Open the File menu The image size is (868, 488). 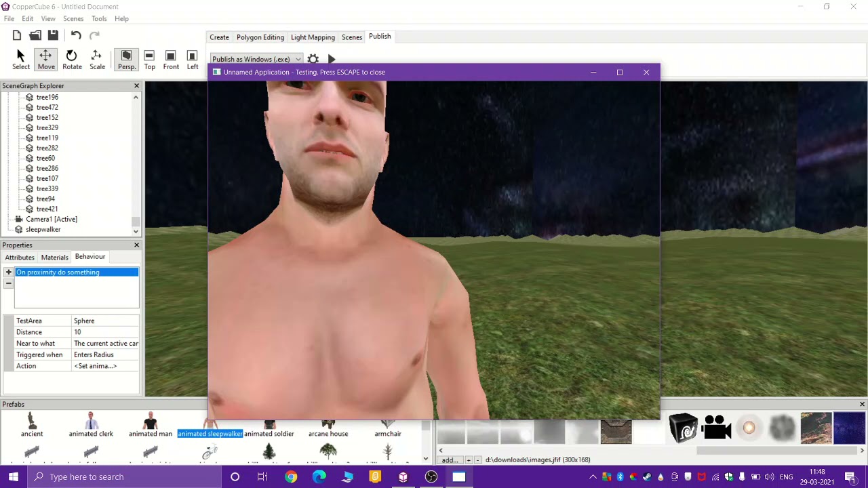tap(9, 18)
